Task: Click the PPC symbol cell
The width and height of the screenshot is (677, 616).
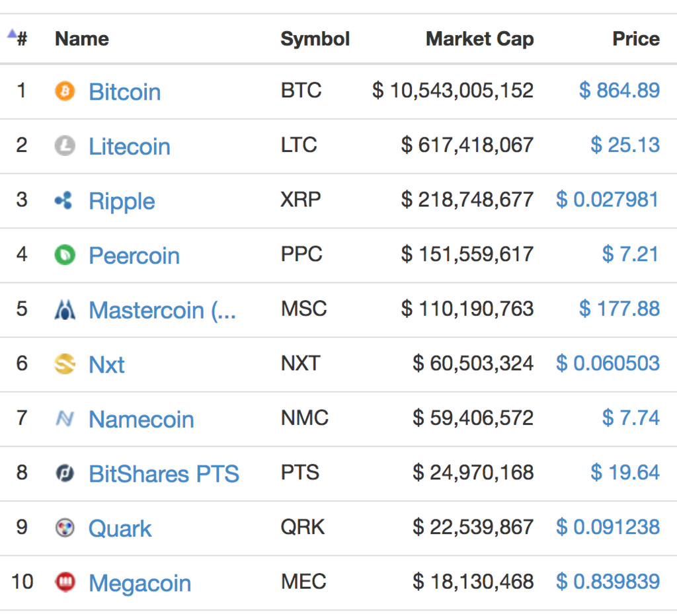Action: 301,254
